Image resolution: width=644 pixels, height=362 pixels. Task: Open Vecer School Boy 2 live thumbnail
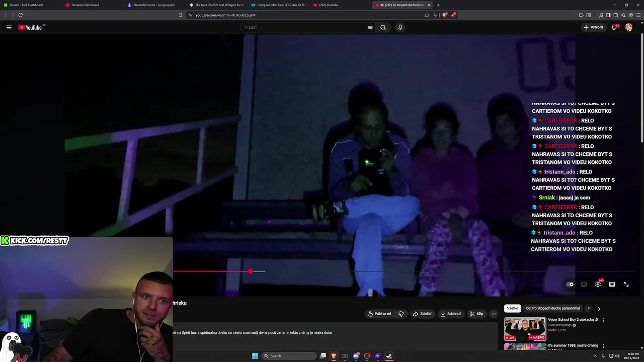[525, 329]
